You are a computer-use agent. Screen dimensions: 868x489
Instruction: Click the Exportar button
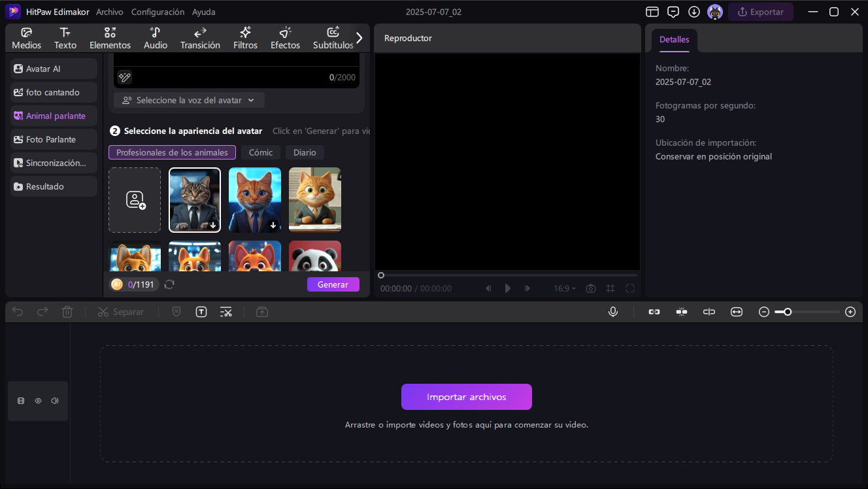[761, 12]
